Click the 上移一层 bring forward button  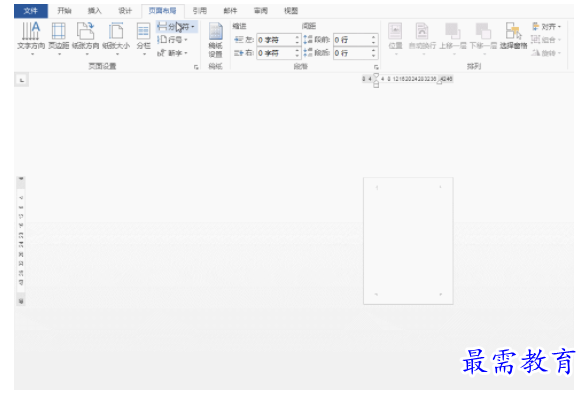coord(453,39)
